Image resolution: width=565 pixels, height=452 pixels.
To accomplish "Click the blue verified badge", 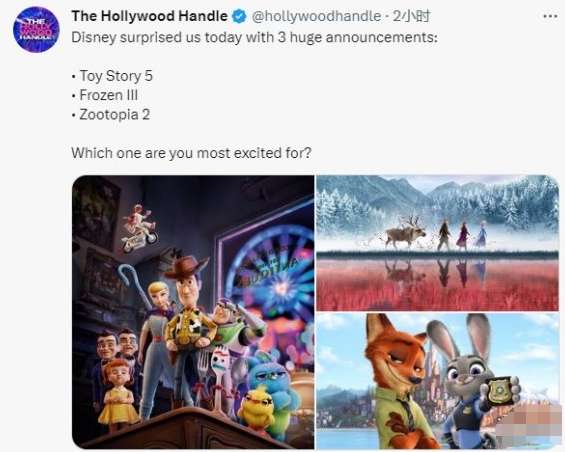I will 239,16.
